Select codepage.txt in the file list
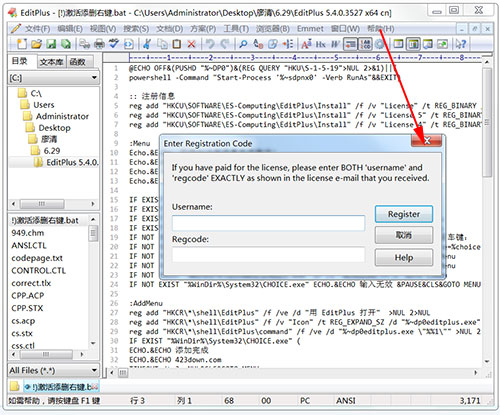500x415 pixels. tap(37, 258)
